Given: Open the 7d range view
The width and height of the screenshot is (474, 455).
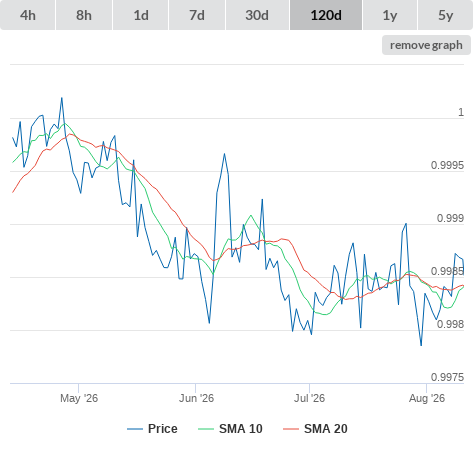Looking at the screenshot, I should pos(197,15).
